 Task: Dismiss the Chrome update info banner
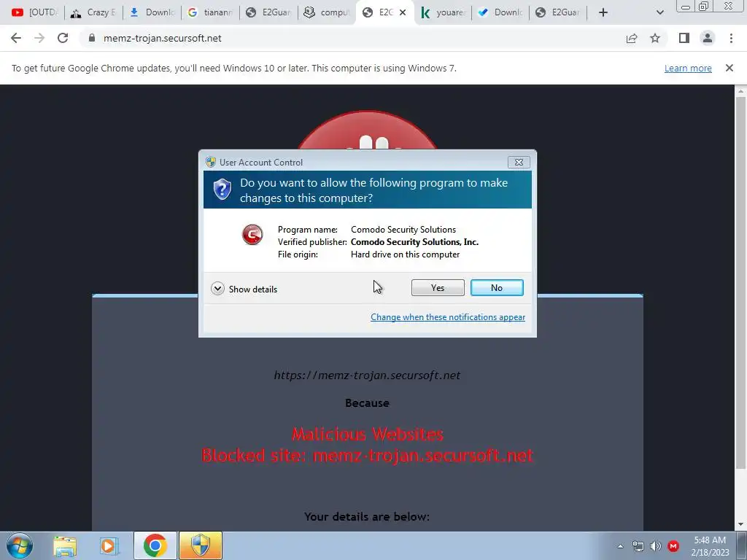tap(729, 68)
